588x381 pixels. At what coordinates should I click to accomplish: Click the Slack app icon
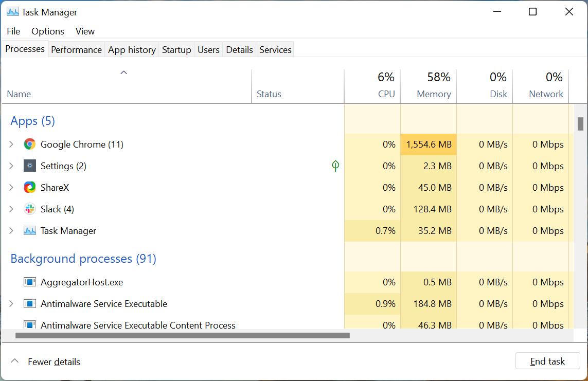pyautogui.click(x=30, y=209)
